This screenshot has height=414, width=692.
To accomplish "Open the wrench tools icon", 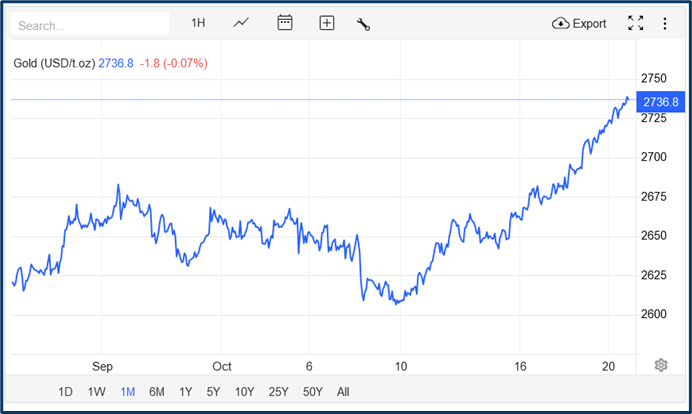I will tap(363, 23).
